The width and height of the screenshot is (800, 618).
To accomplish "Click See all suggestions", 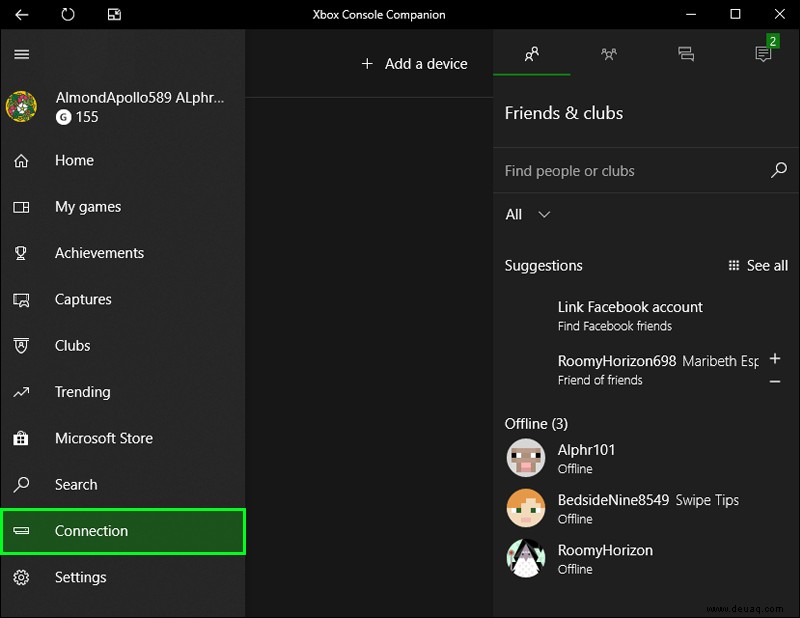I will [758, 265].
